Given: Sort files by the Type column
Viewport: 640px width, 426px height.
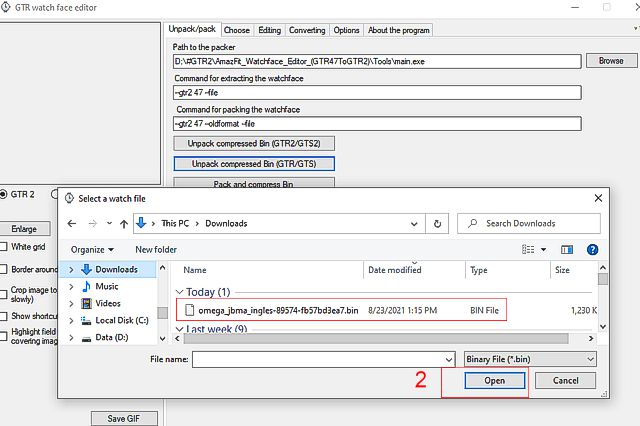Looking at the screenshot, I should click(479, 270).
